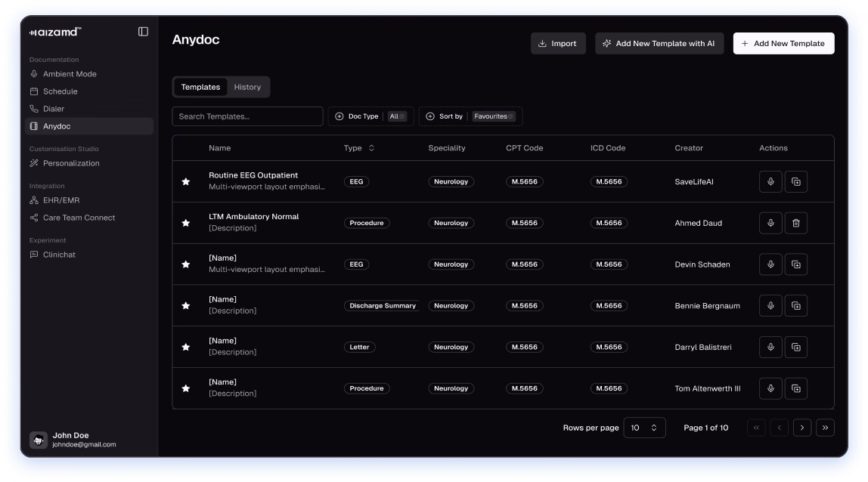Click Add New Template with AI button
This screenshot has height=482, width=868.
point(659,44)
